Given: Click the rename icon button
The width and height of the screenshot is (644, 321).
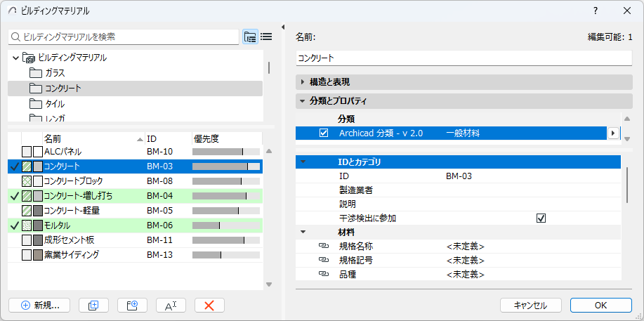Looking at the screenshot, I should point(170,305).
